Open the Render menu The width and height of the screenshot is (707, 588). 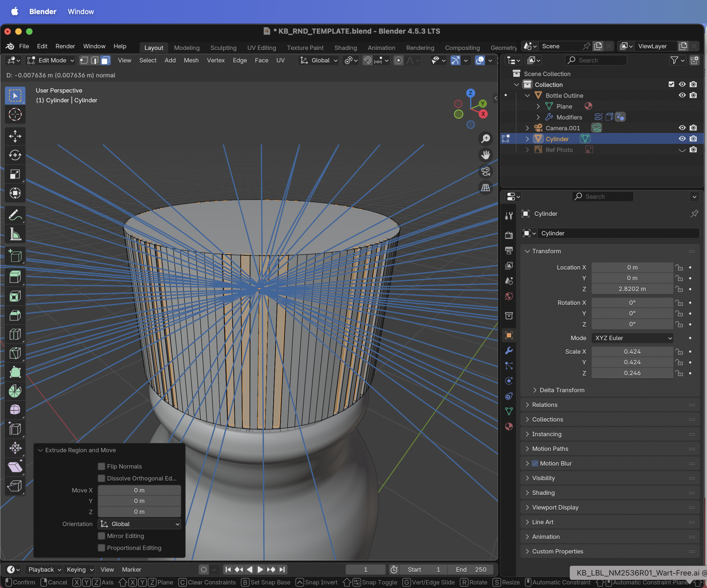coord(65,46)
